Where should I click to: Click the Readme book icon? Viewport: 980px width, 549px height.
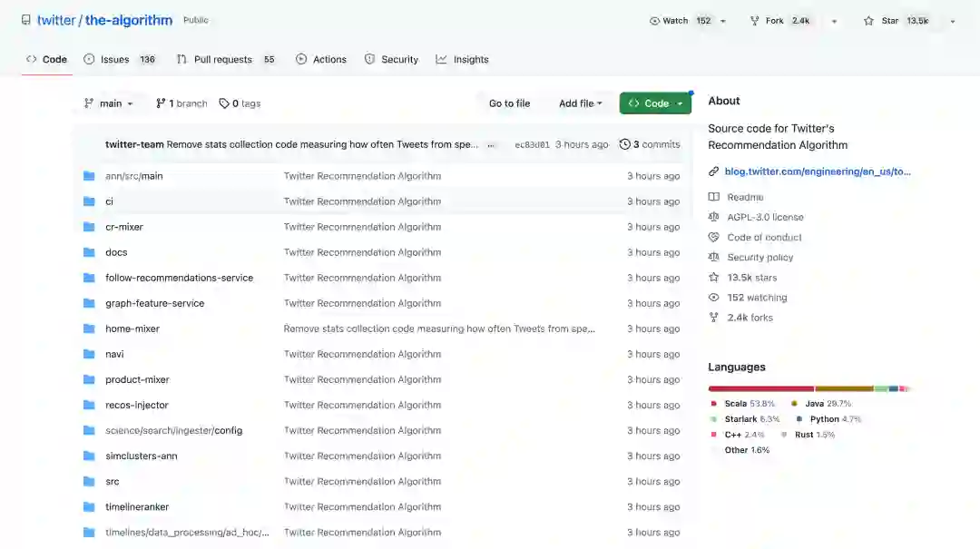click(714, 197)
